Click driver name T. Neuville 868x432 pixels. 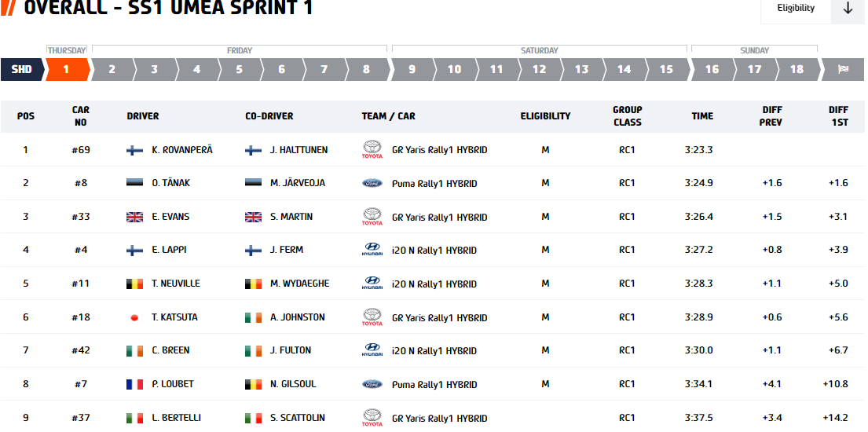click(x=176, y=283)
